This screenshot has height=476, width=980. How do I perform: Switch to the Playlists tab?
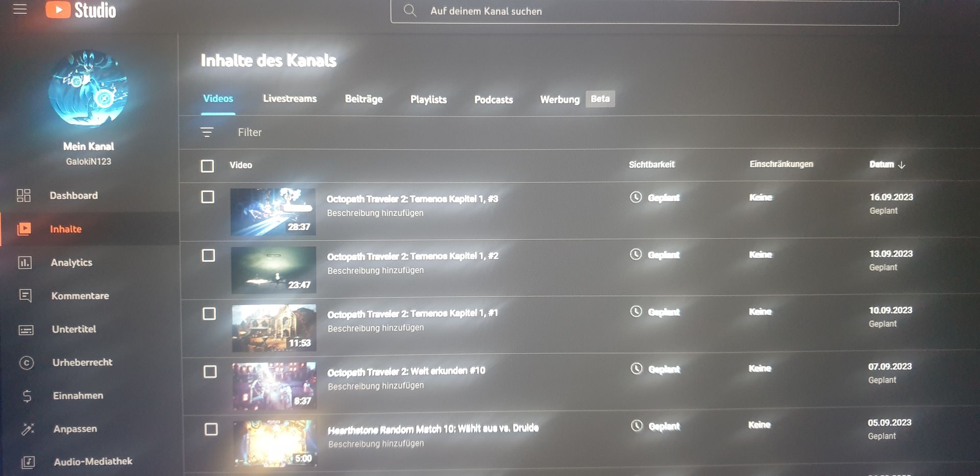(x=428, y=99)
